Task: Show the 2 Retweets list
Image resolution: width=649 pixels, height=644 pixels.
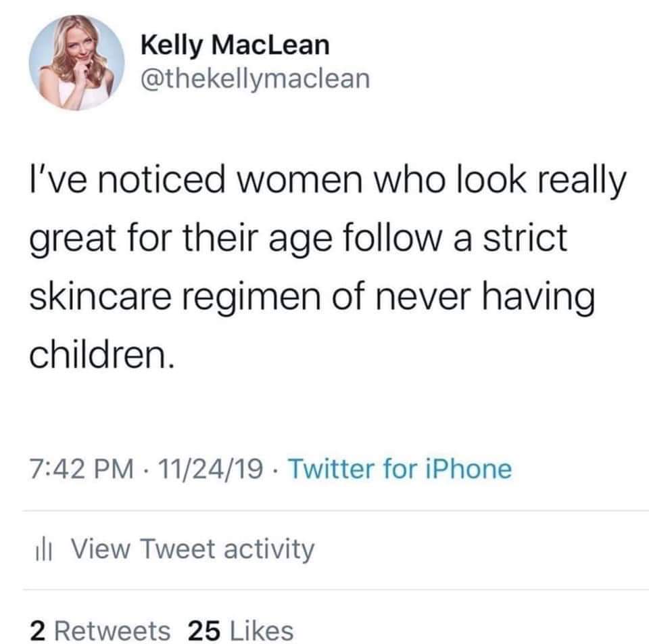Action: 101,630
